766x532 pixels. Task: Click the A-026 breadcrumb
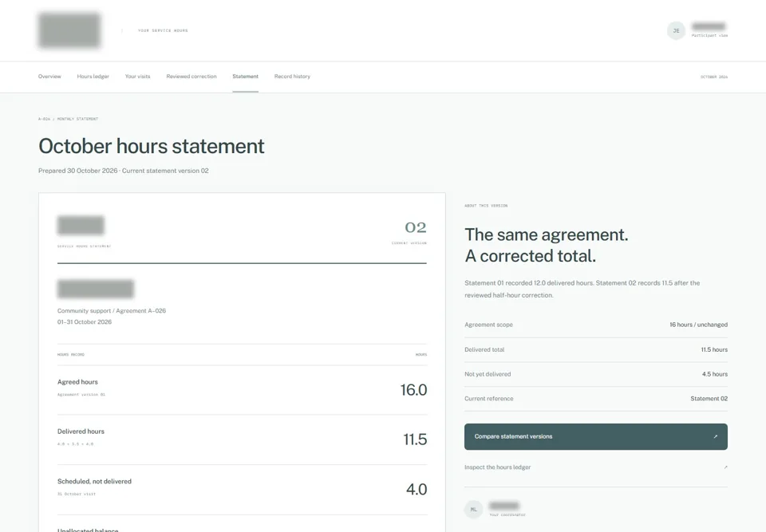point(44,119)
